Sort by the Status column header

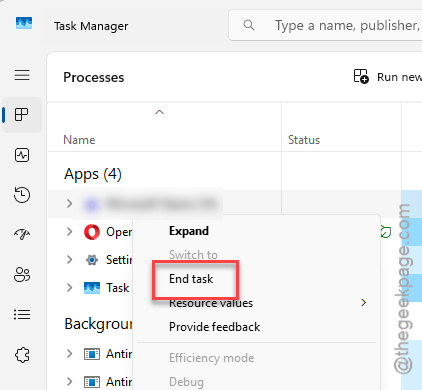pos(304,140)
